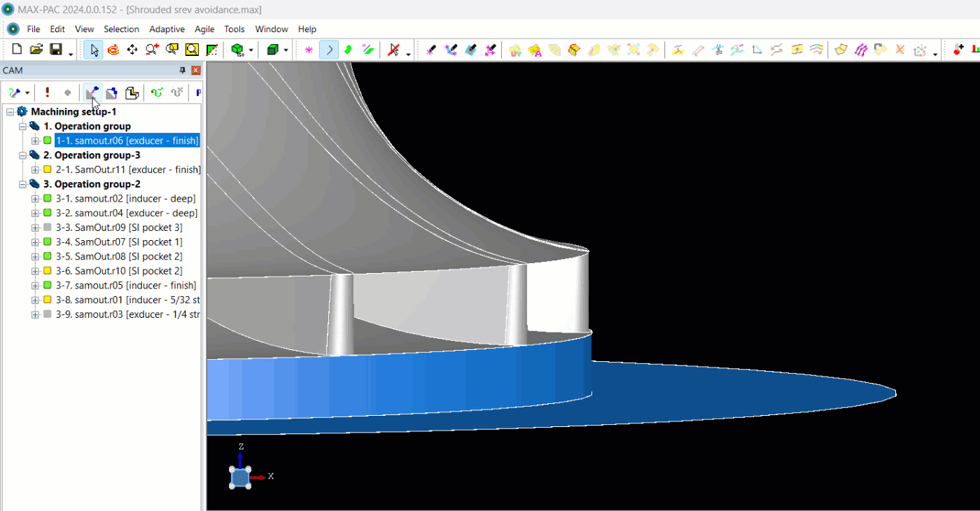980x511 pixels.
Task: Click the red exclamation mark in CAM panel
Action: 47,92
